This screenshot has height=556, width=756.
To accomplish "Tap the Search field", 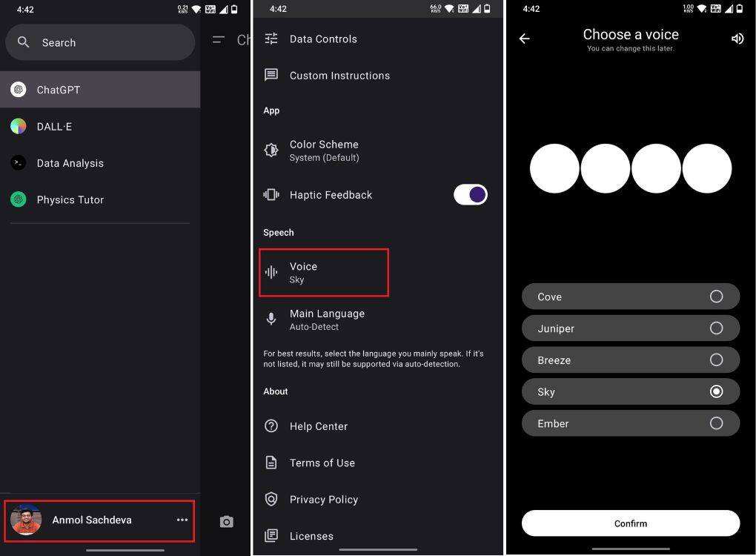I will [100, 42].
